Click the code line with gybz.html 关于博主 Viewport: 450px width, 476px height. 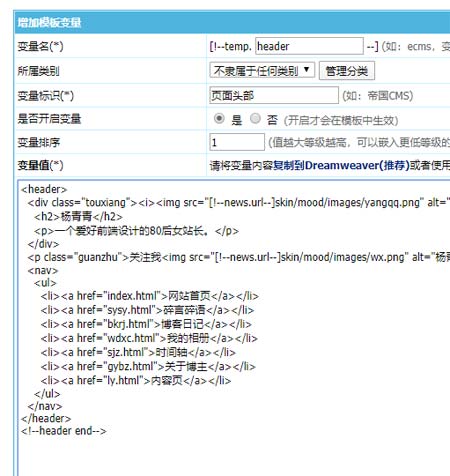(x=148, y=367)
